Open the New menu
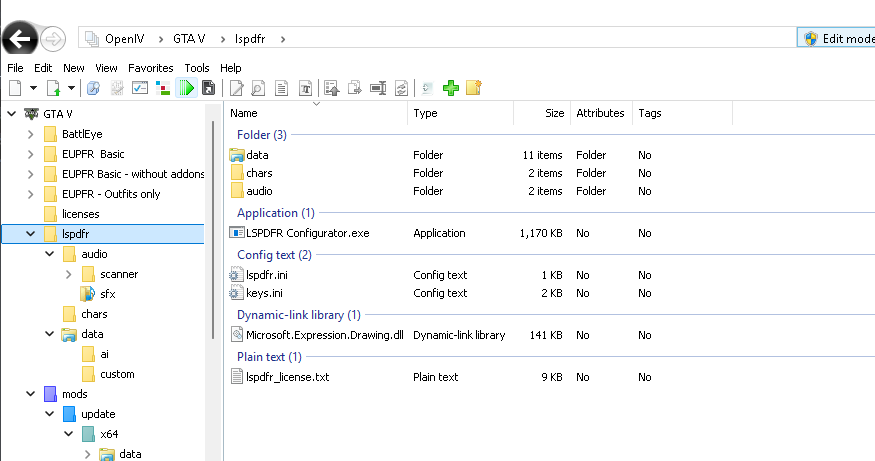The width and height of the screenshot is (875, 461). [74, 68]
